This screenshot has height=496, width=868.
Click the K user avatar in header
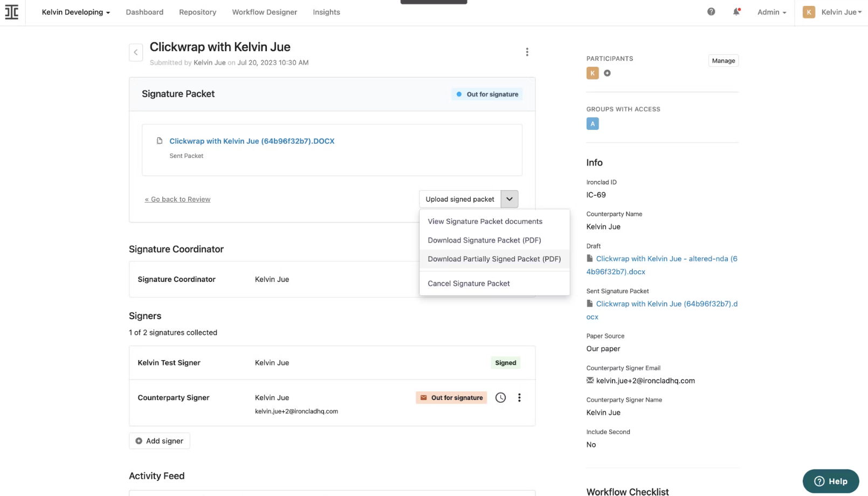tap(809, 12)
